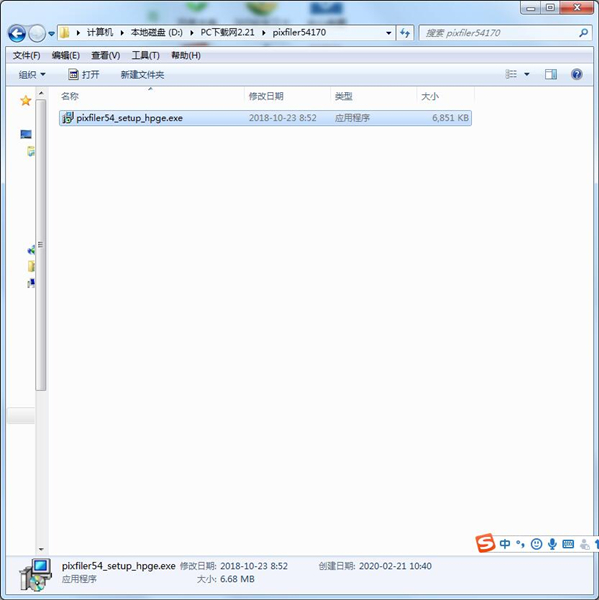Toggle Chinese 中 input mode
The height and width of the screenshot is (600, 599).
[505, 544]
